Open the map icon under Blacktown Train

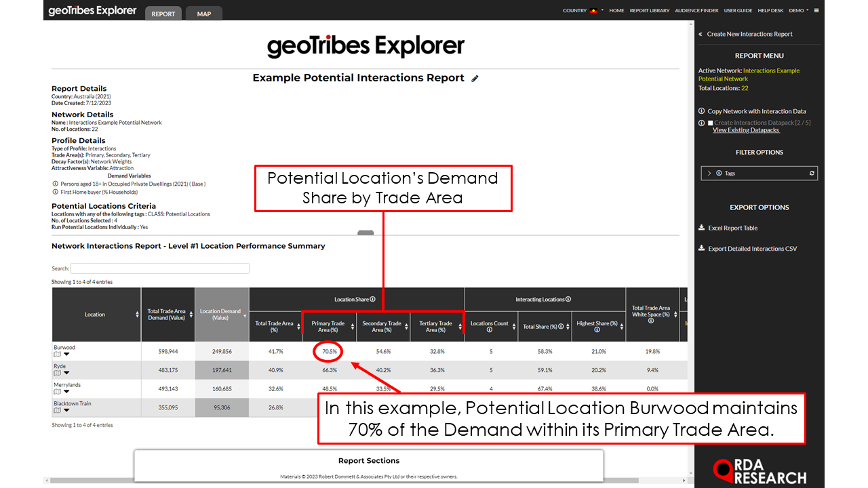(x=57, y=410)
